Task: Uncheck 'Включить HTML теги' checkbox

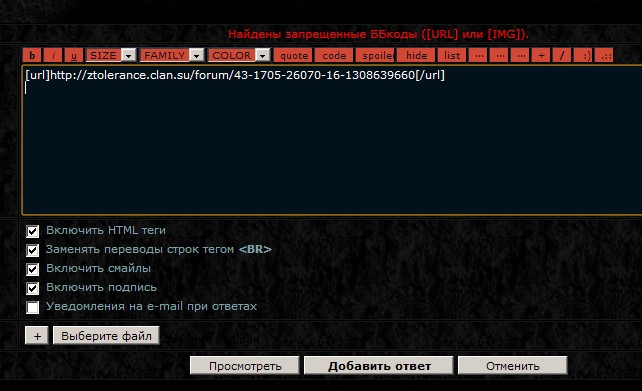Action: coord(32,231)
